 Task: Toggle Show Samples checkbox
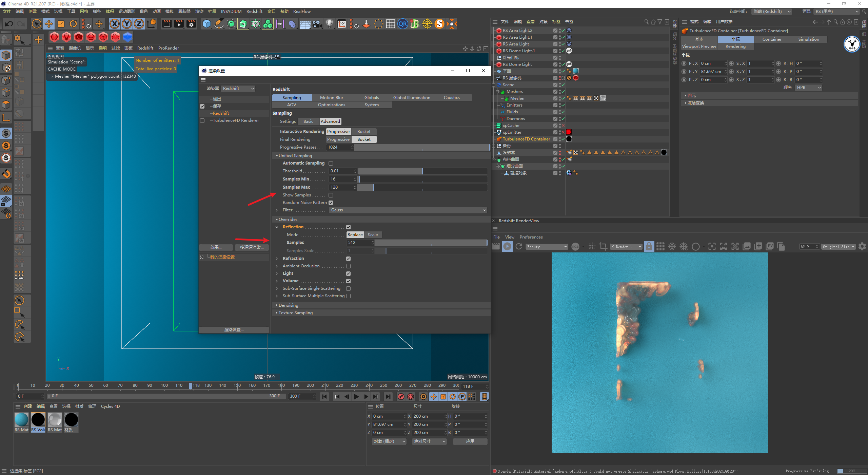pyautogui.click(x=331, y=195)
